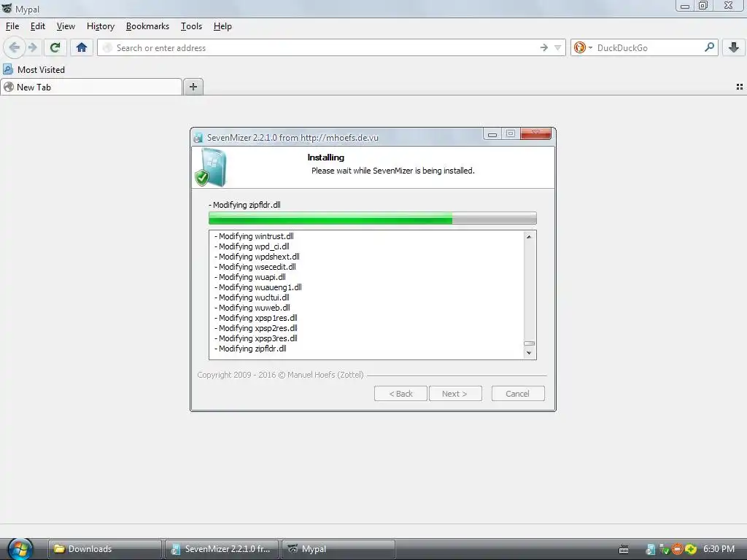
Task: Show the list of all tabs
Action: point(740,87)
